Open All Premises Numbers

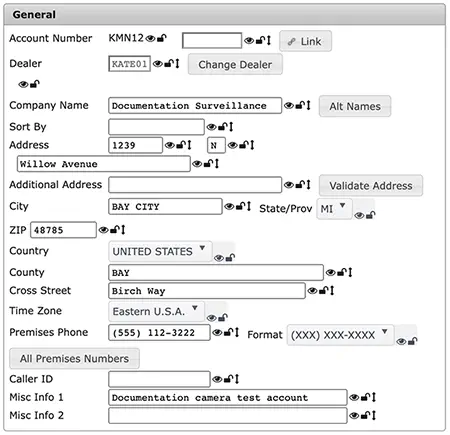point(74,358)
